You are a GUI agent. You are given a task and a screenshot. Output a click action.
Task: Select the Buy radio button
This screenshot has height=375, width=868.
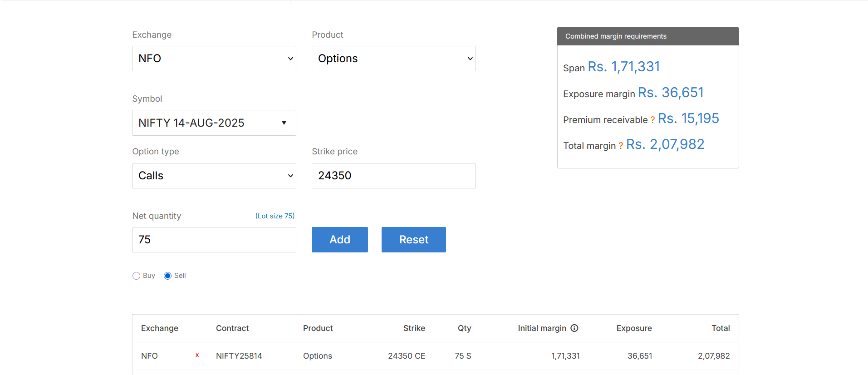[136, 276]
